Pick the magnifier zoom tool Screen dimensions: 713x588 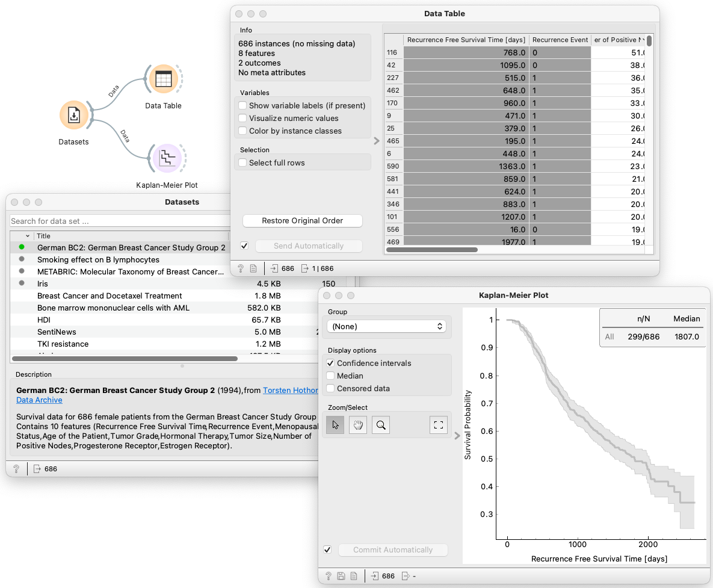[x=381, y=425]
